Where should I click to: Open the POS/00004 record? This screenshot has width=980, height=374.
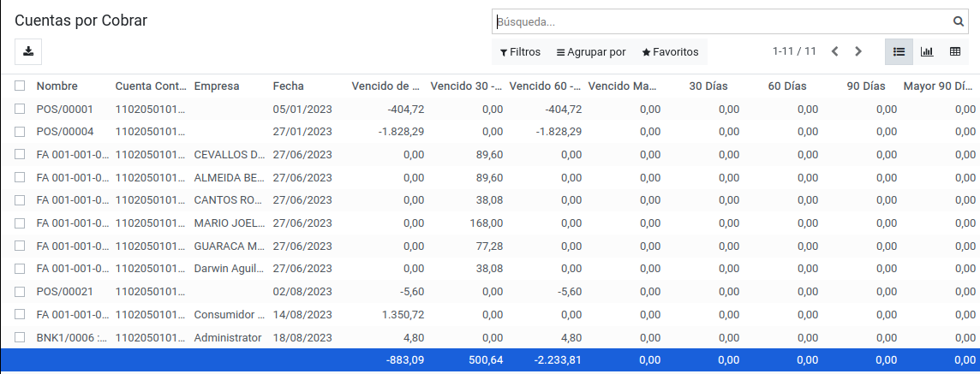(x=64, y=132)
